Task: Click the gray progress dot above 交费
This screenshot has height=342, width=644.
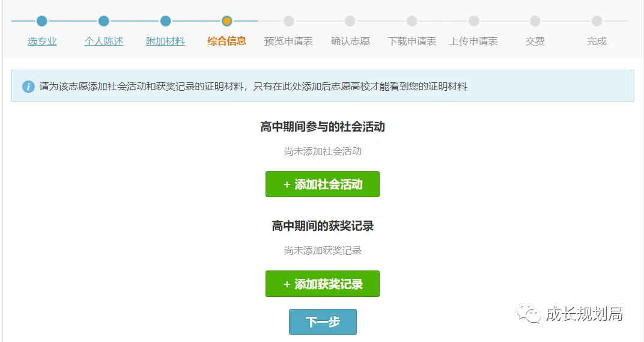Action: tap(535, 21)
